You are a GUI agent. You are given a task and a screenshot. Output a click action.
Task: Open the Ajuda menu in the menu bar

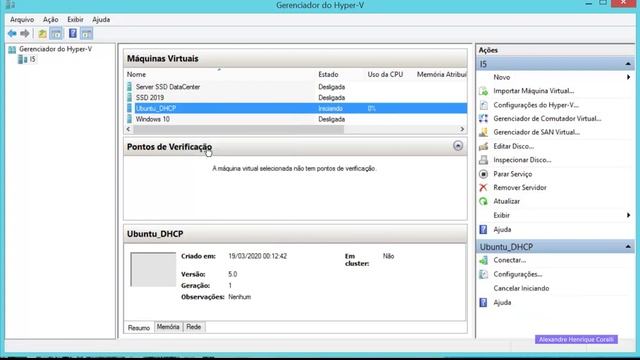point(101,20)
